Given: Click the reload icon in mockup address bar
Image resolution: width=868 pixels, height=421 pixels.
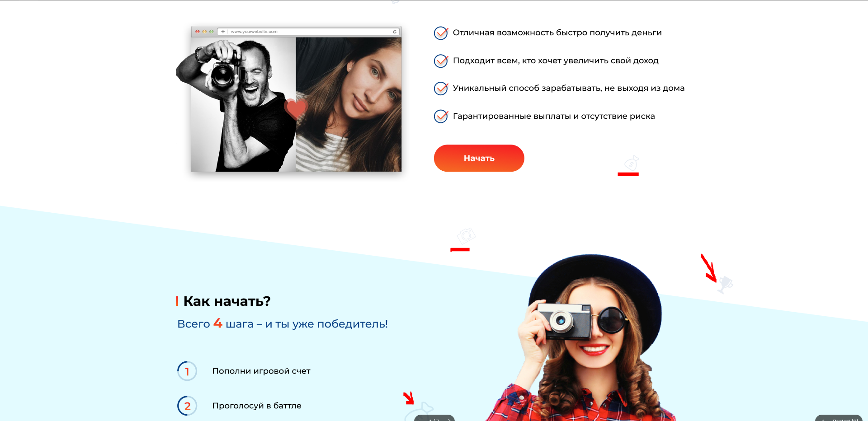Looking at the screenshot, I should 394,32.
